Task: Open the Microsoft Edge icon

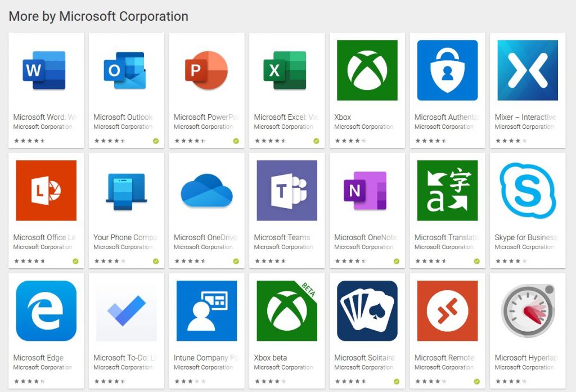Action: (x=46, y=311)
